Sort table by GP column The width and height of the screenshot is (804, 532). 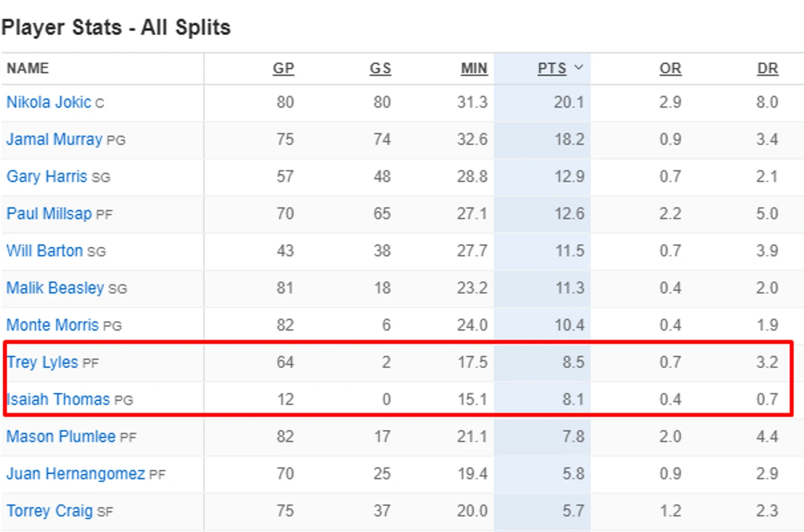click(284, 68)
